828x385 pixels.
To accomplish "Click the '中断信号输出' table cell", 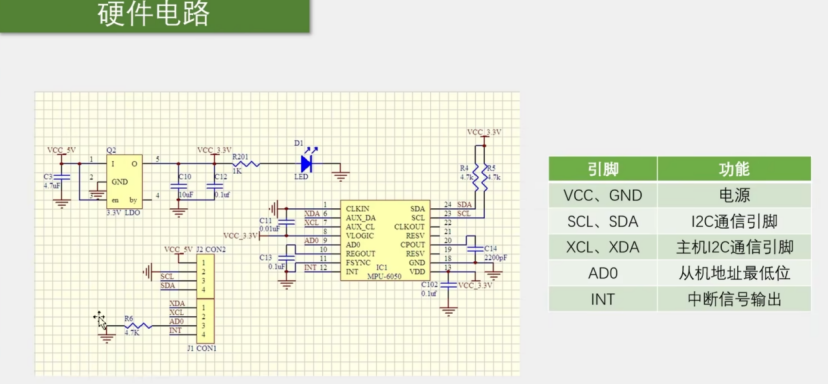I will [734, 299].
